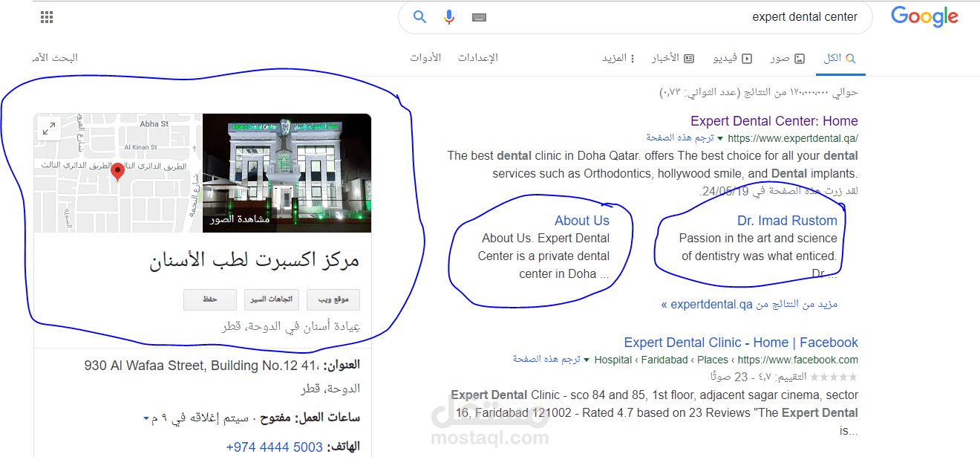
Task: Open the Expert Dental Clinic Facebook result
Action: point(741,343)
